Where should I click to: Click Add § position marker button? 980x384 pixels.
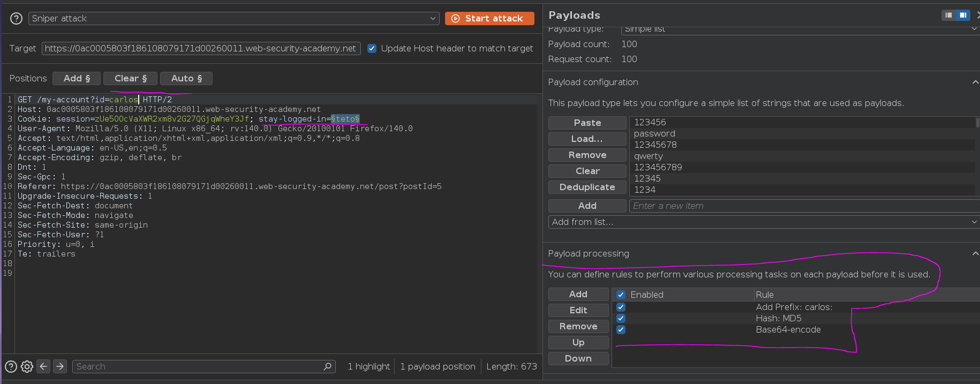pyautogui.click(x=77, y=78)
